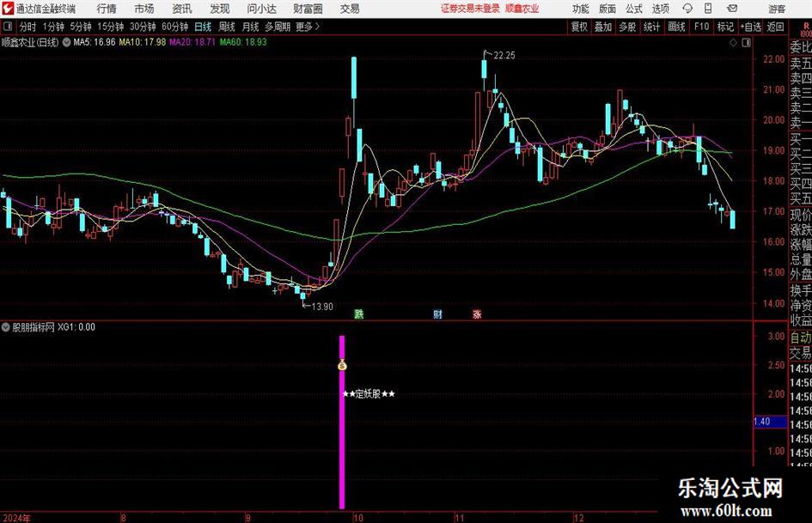Image resolution: width=812 pixels, height=523 pixels.
Task: Open the 自动 tab on right sidebar
Action: click(801, 338)
